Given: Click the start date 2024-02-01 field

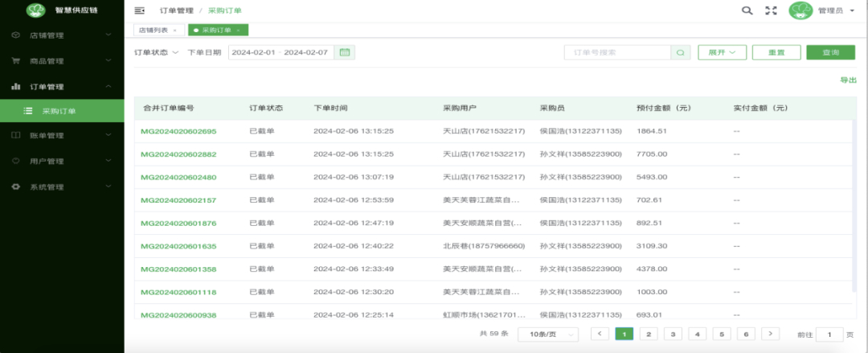Looking at the screenshot, I should 253,52.
